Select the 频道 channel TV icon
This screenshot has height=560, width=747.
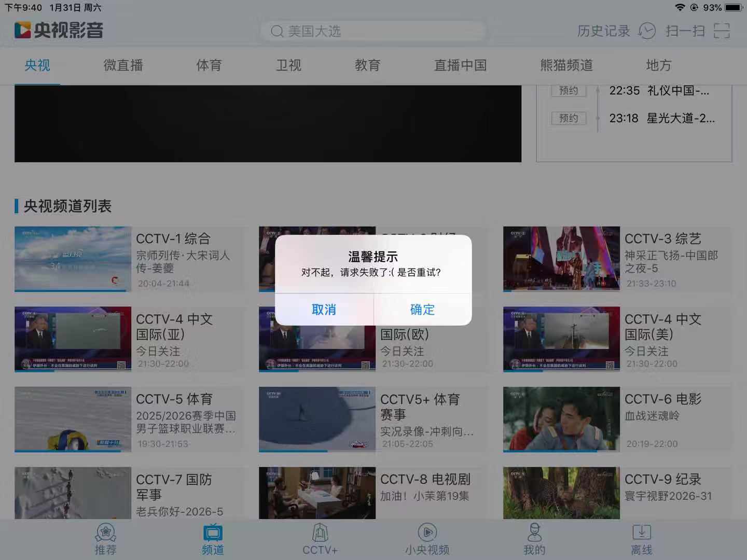click(x=213, y=533)
